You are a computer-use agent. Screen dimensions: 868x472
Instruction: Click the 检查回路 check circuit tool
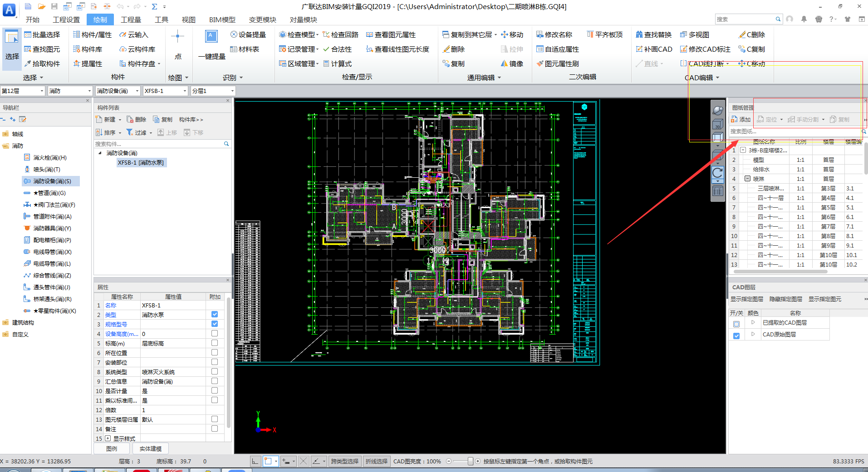click(x=341, y=35)
